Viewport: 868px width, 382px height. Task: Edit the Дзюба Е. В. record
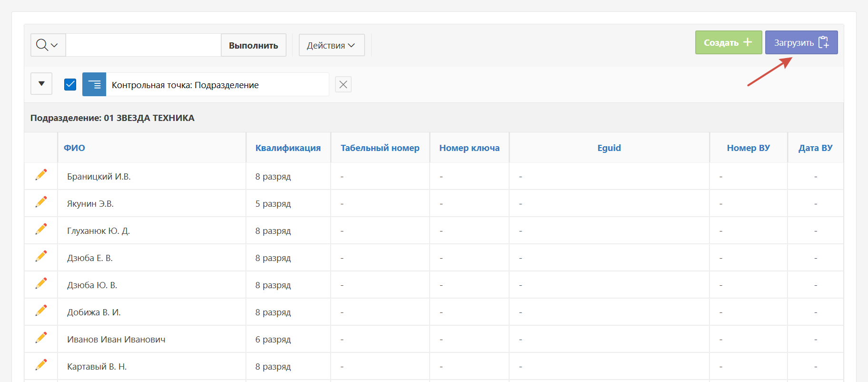click(x=41, y=256)
